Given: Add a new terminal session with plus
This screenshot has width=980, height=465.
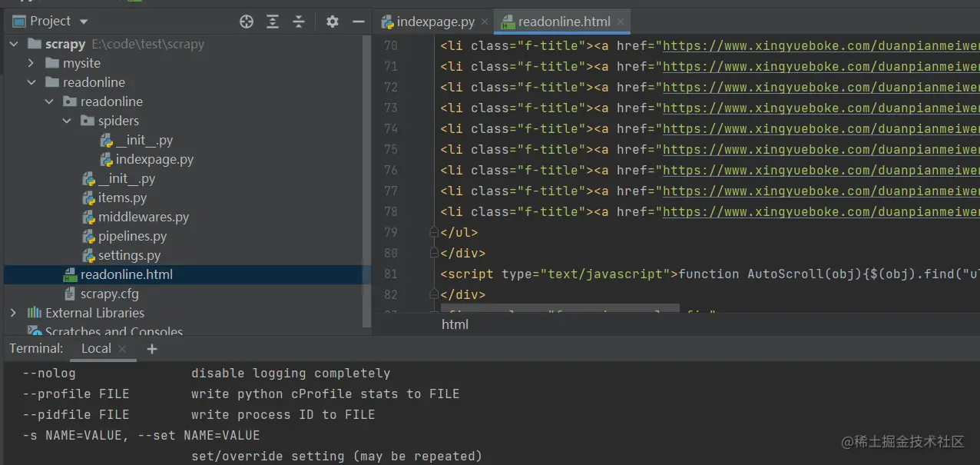Looking at the screenshot, I should pyautogui.click(x=151, y=349).
